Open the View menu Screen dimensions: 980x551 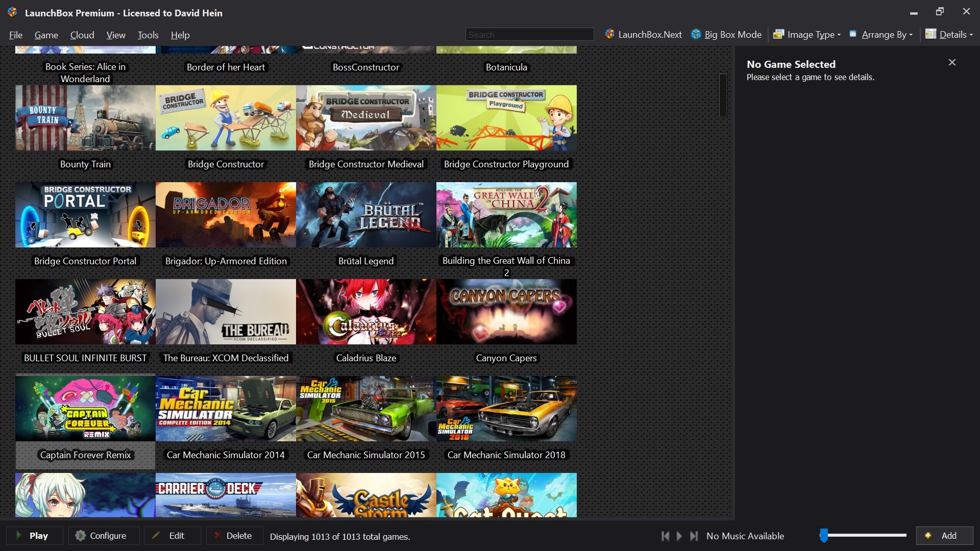pos(116,35)
